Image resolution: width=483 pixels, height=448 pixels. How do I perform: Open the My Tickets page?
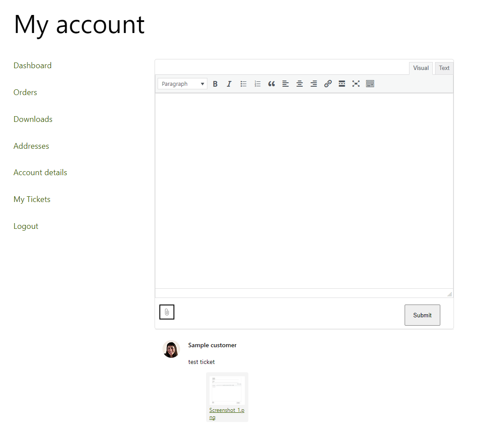pyautogui.click(x=32, y=199)
